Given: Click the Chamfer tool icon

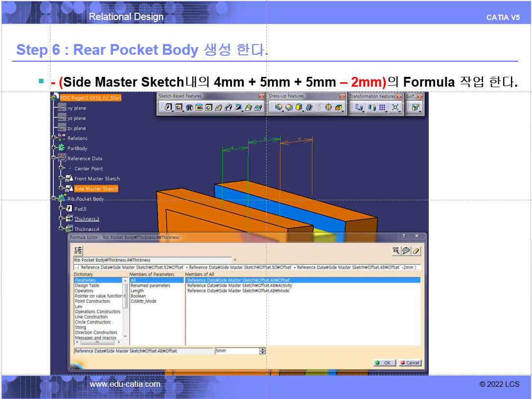Looking at the screenshot, I should pyautogui.click(x=289, y=107).
